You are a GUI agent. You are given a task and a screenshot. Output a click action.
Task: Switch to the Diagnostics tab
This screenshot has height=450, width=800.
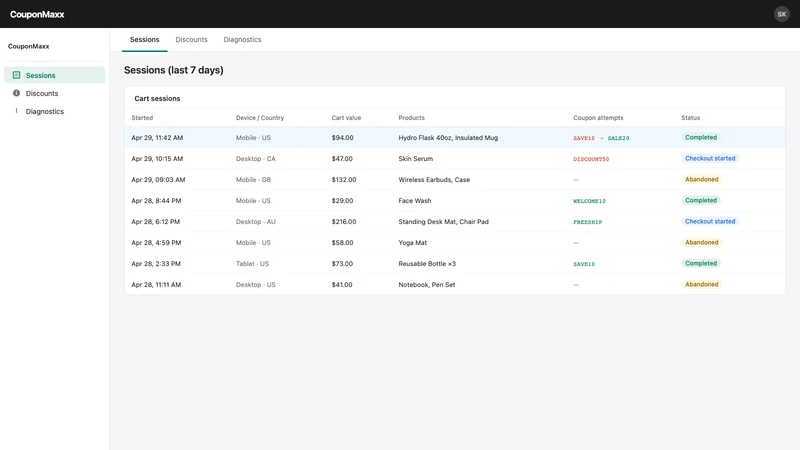[242, 39]
